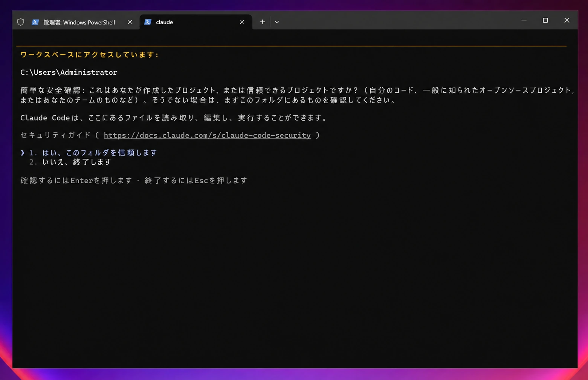Click the PowerShell icon on the claude tab
This screenshot has height=380, width=588.
click(148, 22)
